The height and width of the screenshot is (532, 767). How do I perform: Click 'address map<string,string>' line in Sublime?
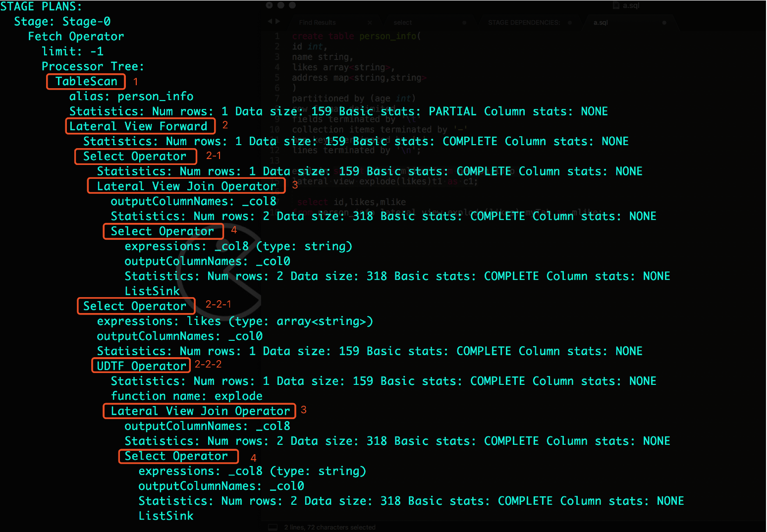coord(359,78)
